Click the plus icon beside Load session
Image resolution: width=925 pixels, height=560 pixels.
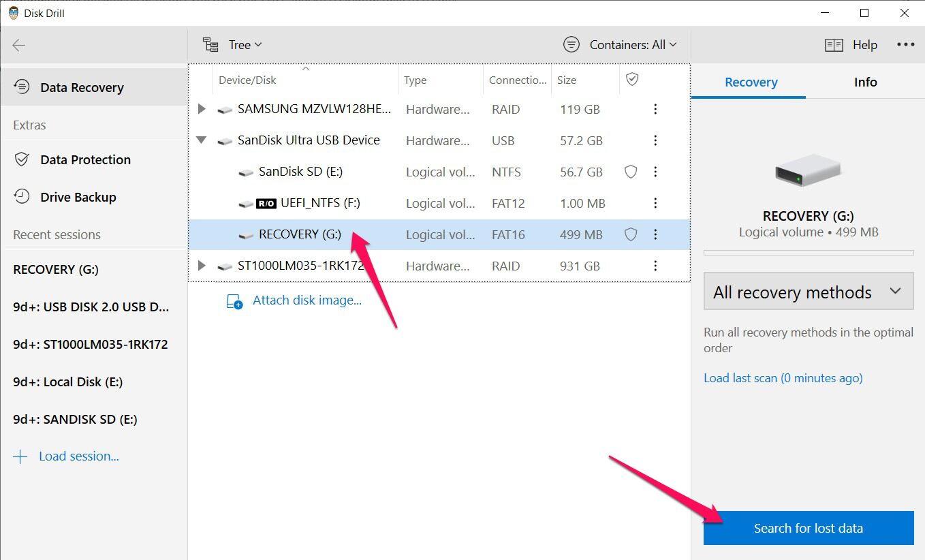(x=20, y=457)
